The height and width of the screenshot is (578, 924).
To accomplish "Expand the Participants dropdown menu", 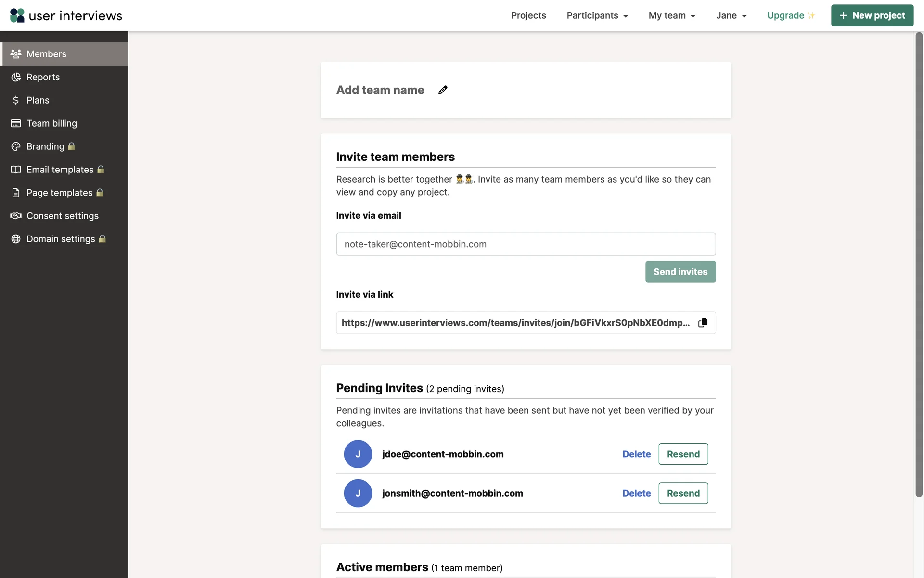I will pos(597,15).
